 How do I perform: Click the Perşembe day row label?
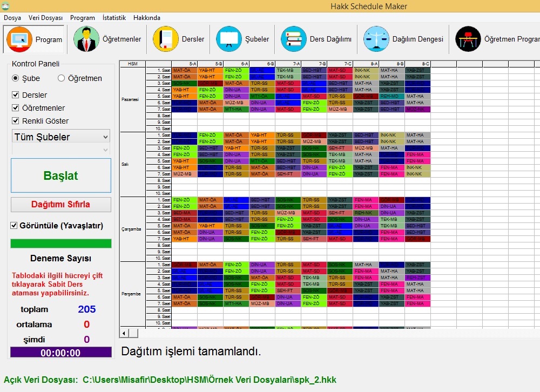tap(133, 294)
